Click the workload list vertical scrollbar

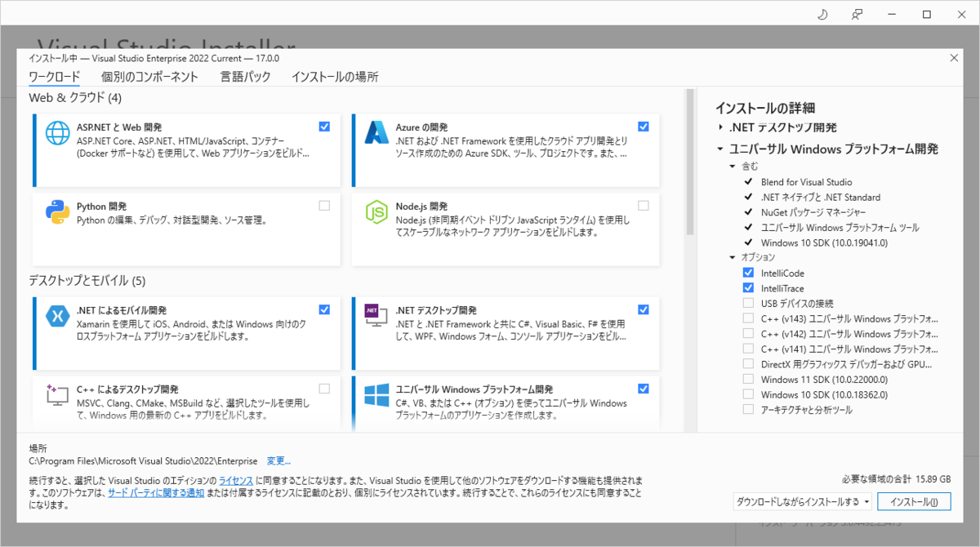(689, 163)
